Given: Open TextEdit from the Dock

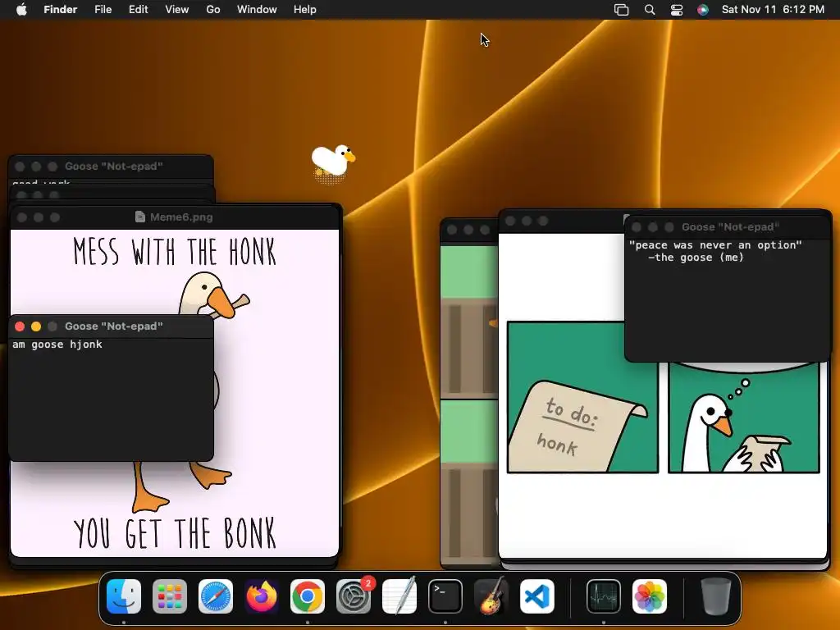Looking at the screenshot, I should tap(399, 596).
